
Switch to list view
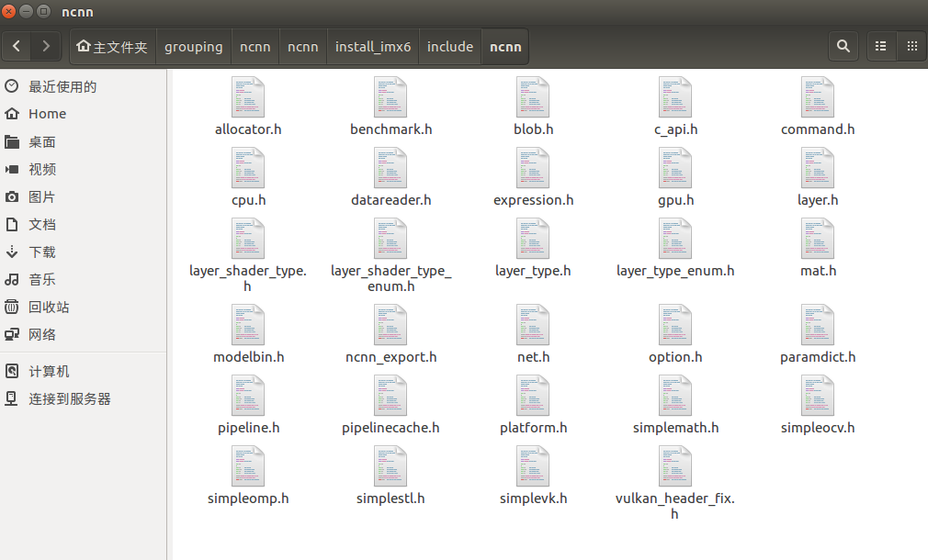point(880,46)
